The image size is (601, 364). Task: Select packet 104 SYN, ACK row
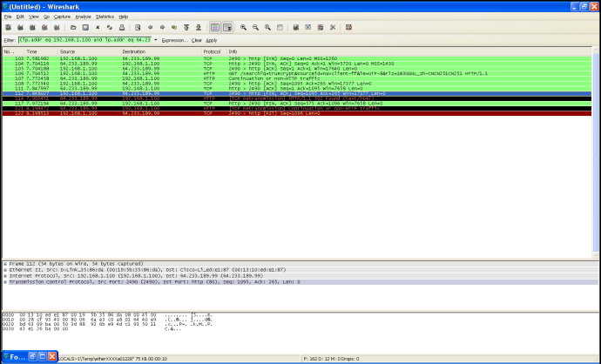tap(297, 64)
